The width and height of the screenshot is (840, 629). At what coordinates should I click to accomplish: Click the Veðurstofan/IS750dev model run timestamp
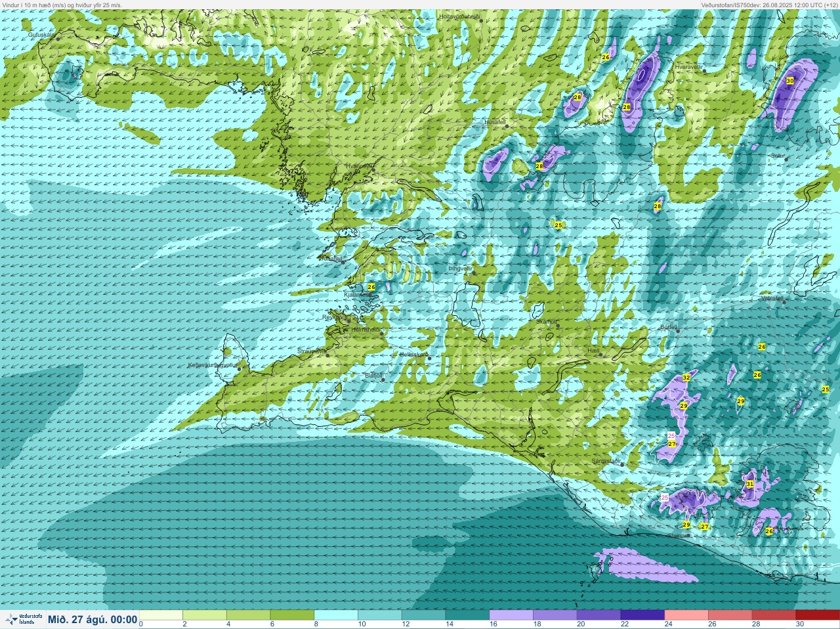pos(769,5)
